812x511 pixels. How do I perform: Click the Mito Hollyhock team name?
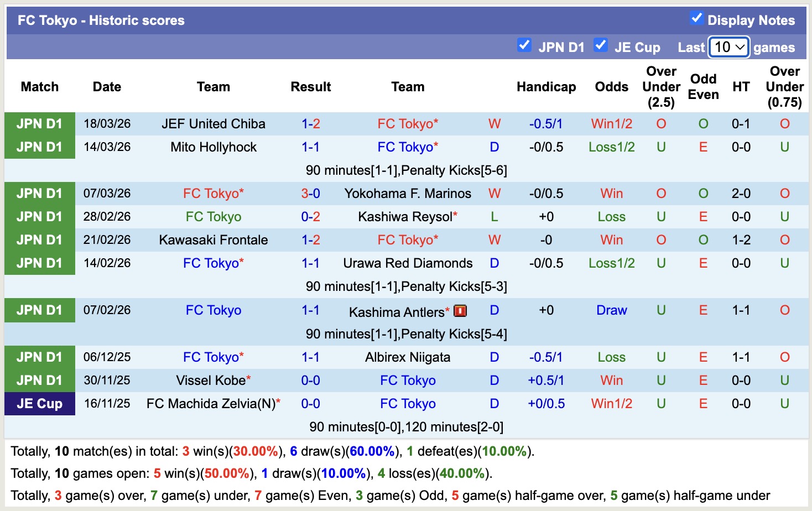coord(213,147)
